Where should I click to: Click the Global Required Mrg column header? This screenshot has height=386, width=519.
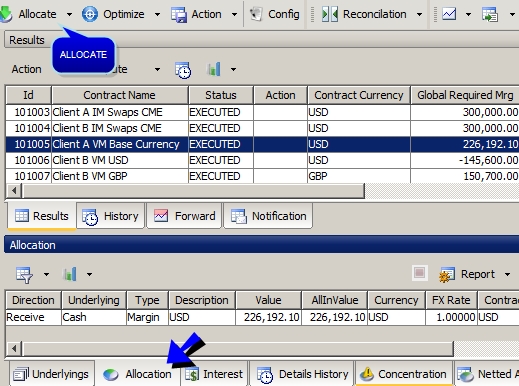point(465,95)
